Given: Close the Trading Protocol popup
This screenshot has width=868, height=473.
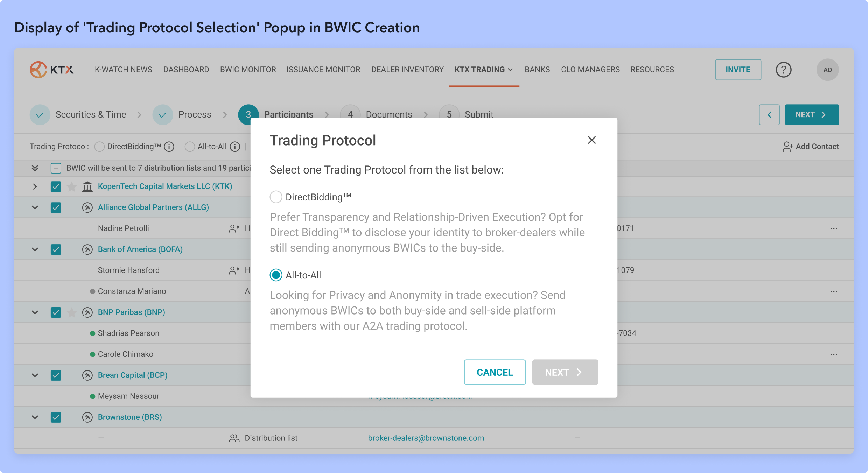Looking at the screenshot, I should [591, 140].
